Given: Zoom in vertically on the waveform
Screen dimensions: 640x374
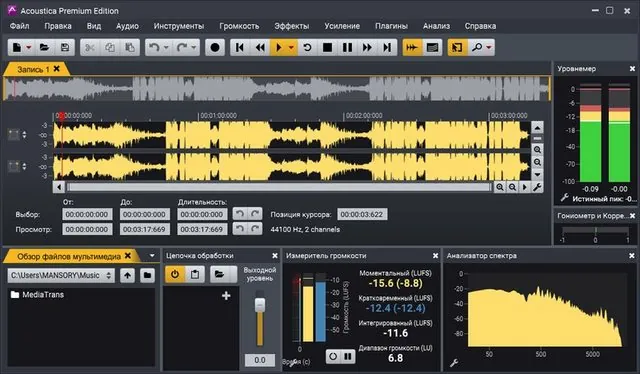Looking at the screenshot, I should [537, 150].
